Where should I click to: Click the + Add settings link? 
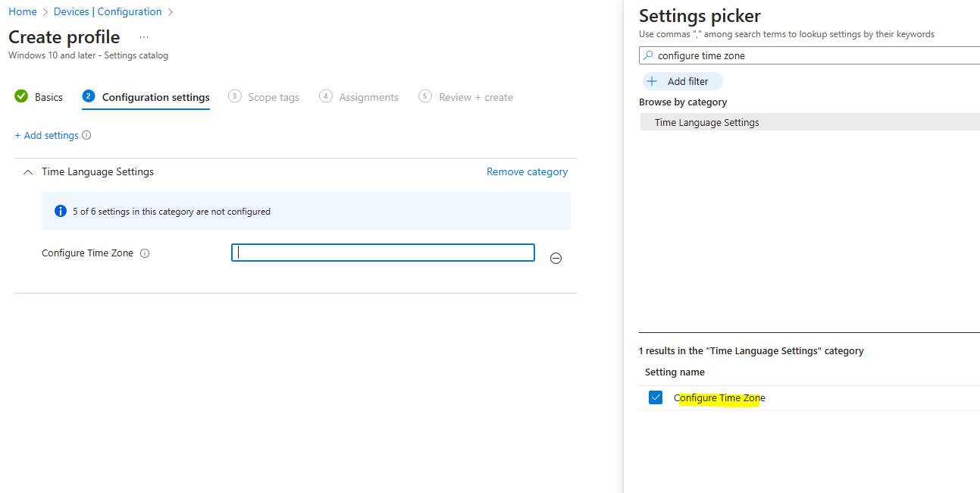[x=47, y=135]
